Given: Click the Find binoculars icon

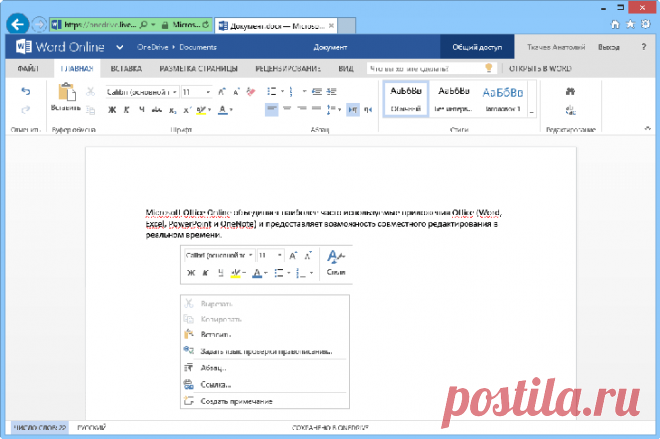Looking at the screenshot, I should (x=570, y=91).
